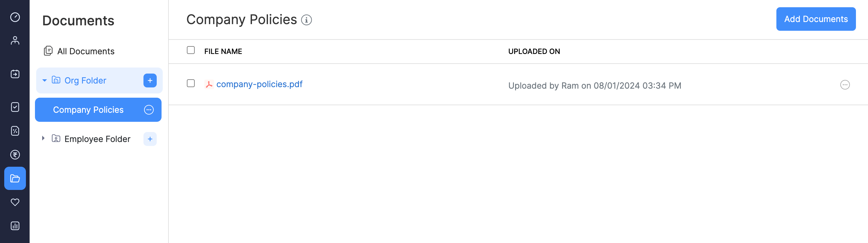
Task: Select the Employee Folder item
Action: tap(97, 139)
